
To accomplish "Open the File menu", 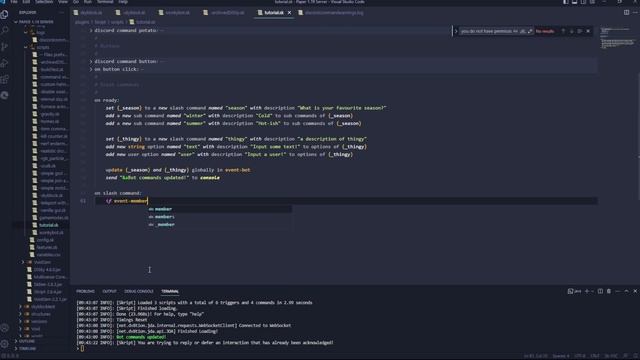I will pyautogui.click(x=14, y=2).
